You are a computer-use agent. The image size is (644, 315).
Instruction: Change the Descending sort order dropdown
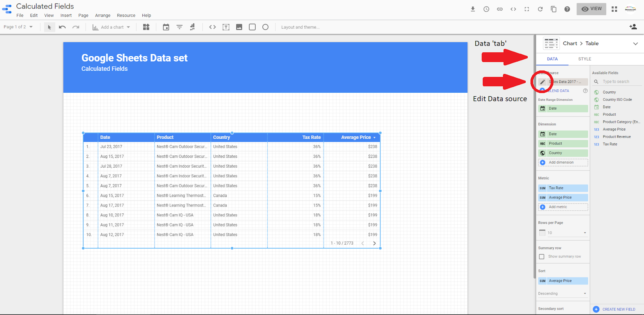pyautogui.click(x=563, y=294)
